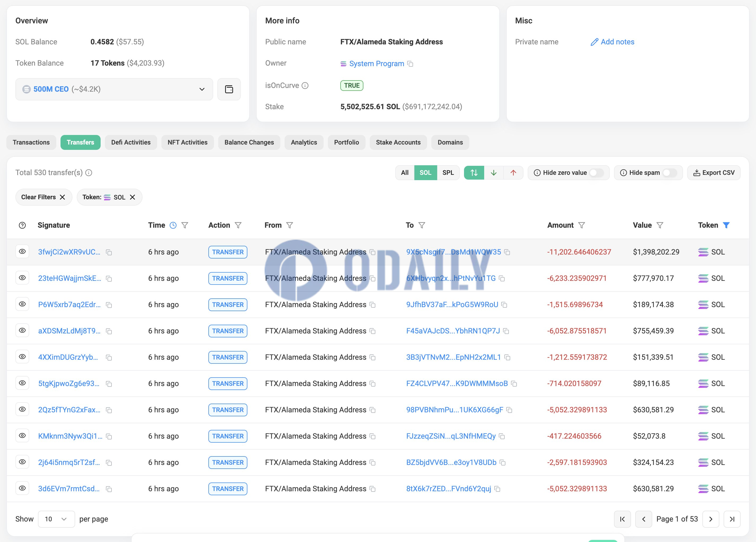Image resolution: width=756 pixels, height=542 pixels.
Task: Open address BZ5bjdVV6B...e3oy1V8UDb
Action: coord(451,463)
